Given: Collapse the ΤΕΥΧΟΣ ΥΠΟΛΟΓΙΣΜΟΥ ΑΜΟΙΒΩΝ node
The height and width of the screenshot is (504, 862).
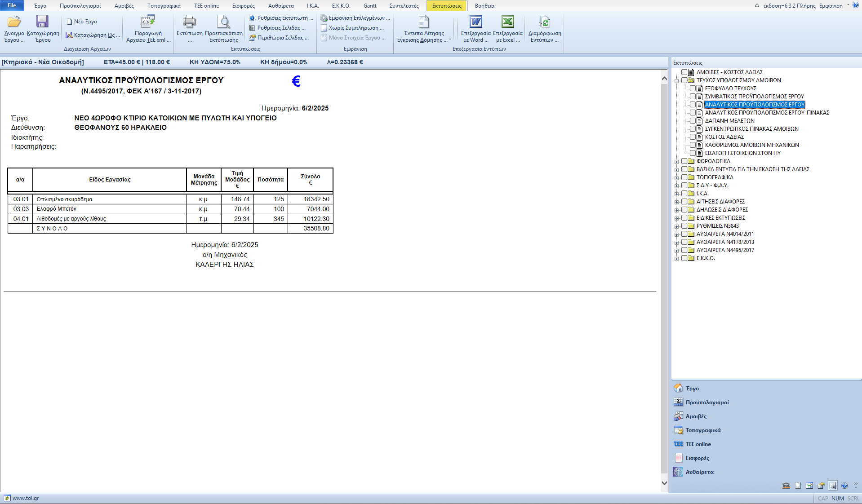Looking at the screenshot, I should [x=676, y=81].
